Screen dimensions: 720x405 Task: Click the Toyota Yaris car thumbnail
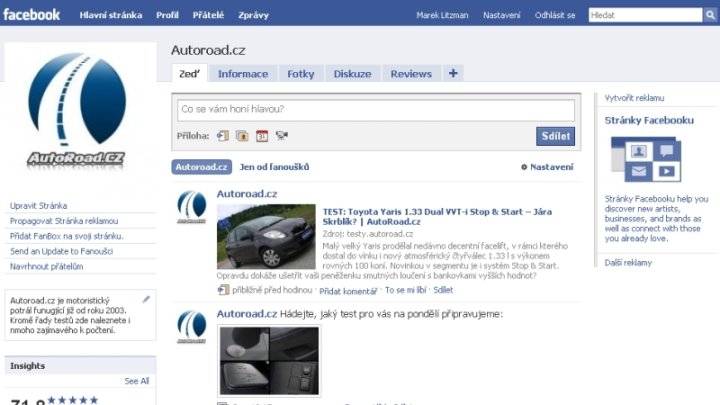click(266, 236)
